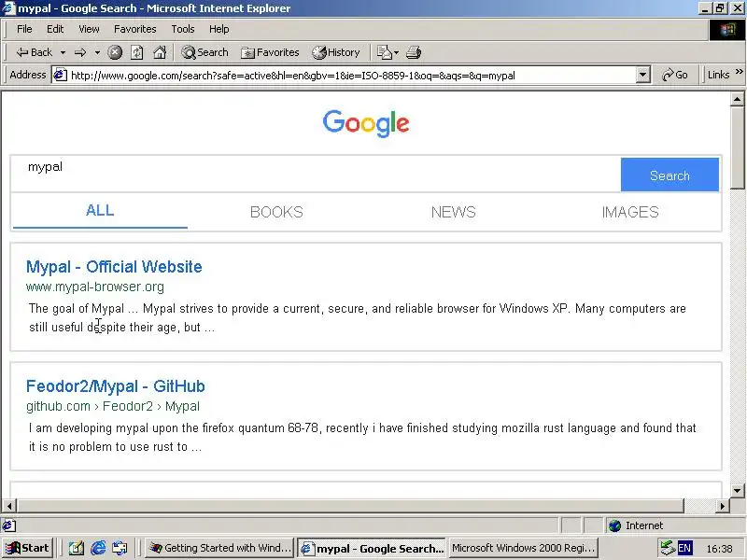Click the www.mypal-browser.org URL text
The width and height of the screenshot is (747, 560).
pyautogui.click(x=95, y=287)
